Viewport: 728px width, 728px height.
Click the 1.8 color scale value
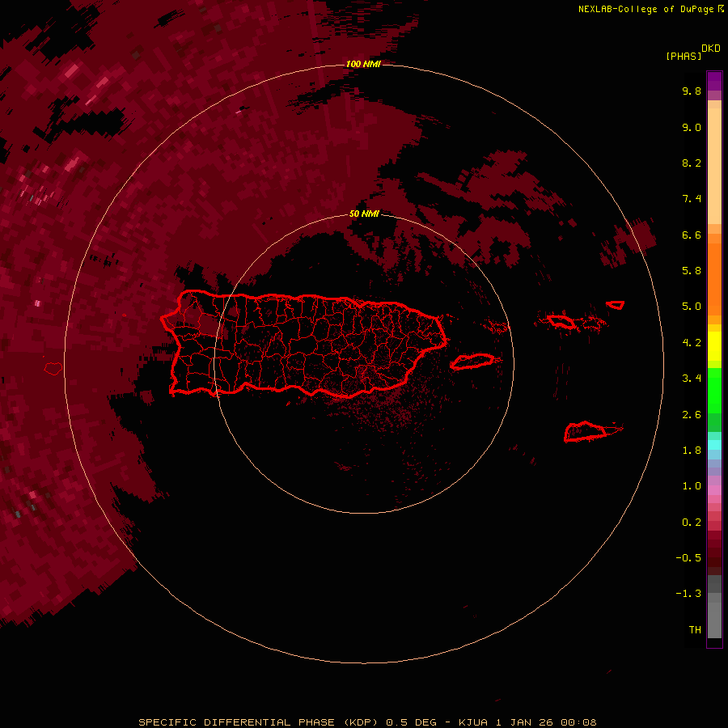(x=692, y=451)
